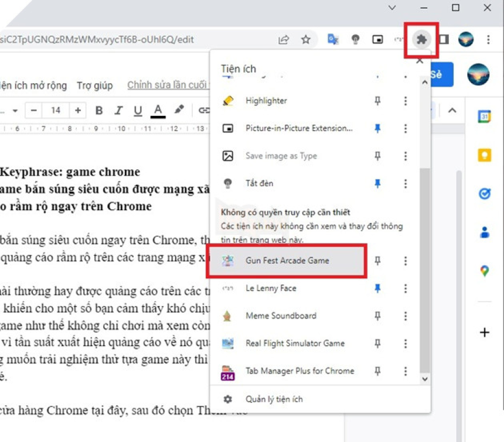Apply italic formatting
The width and height of the screenshot is (504, 442).
click(118, 111)
